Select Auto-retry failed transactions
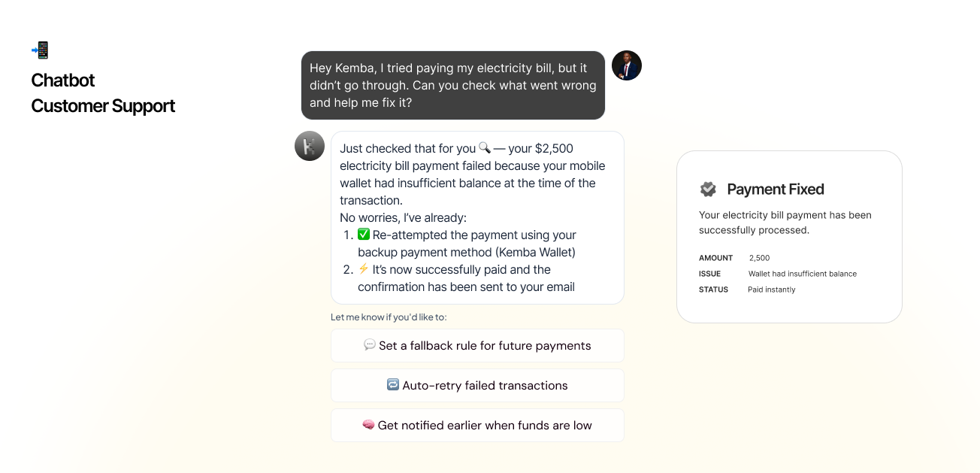 point(477,385)
